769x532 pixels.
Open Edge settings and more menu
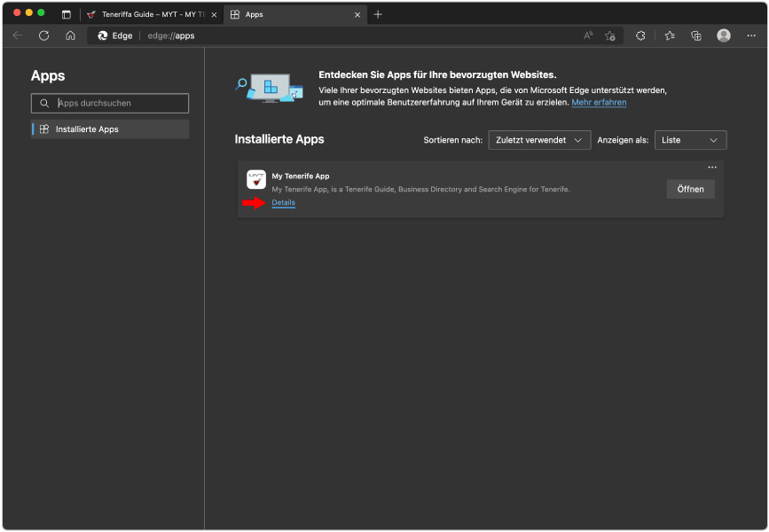pyautogui.click(x=750, y=35)
